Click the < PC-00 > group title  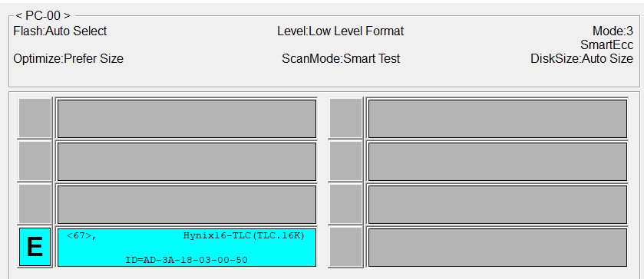43,16
